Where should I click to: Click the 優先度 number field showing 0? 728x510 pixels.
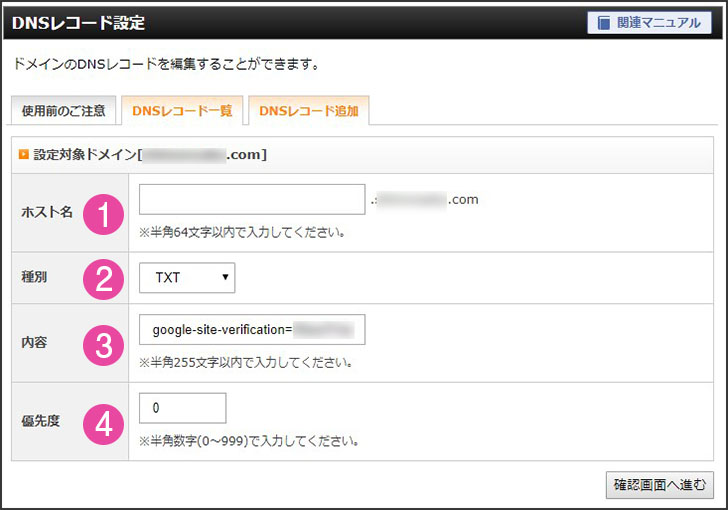click(183, 408)
